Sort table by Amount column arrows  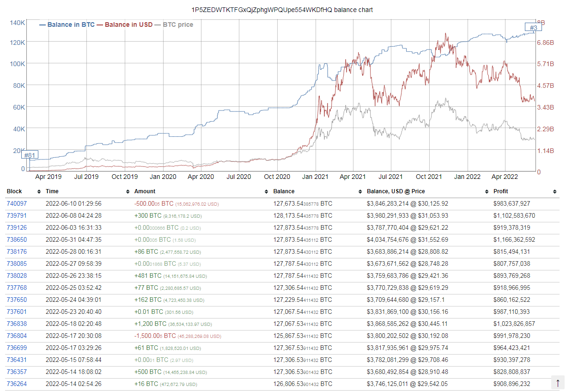click(267, 191)
